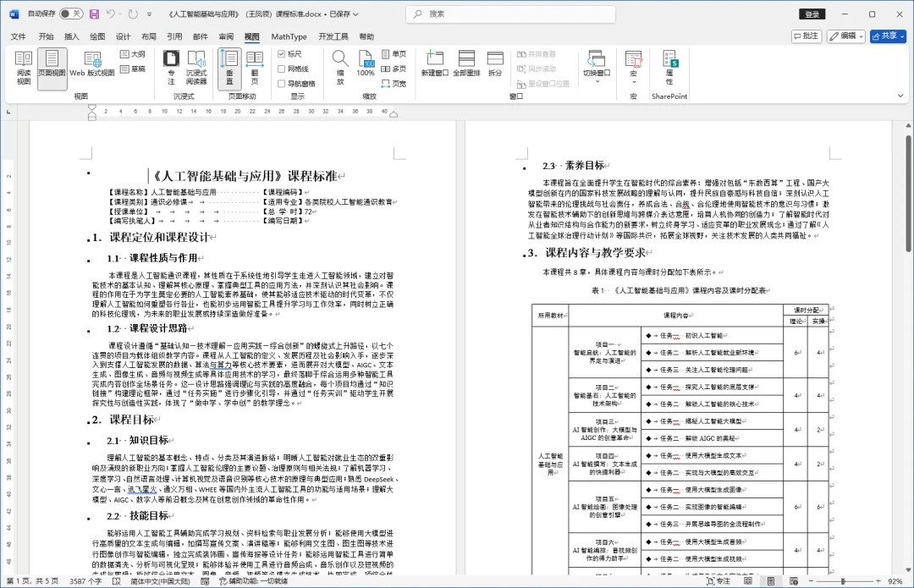Set zoom to 100%
This screenshot has height=588, width=914.
[x=366, y=64]
